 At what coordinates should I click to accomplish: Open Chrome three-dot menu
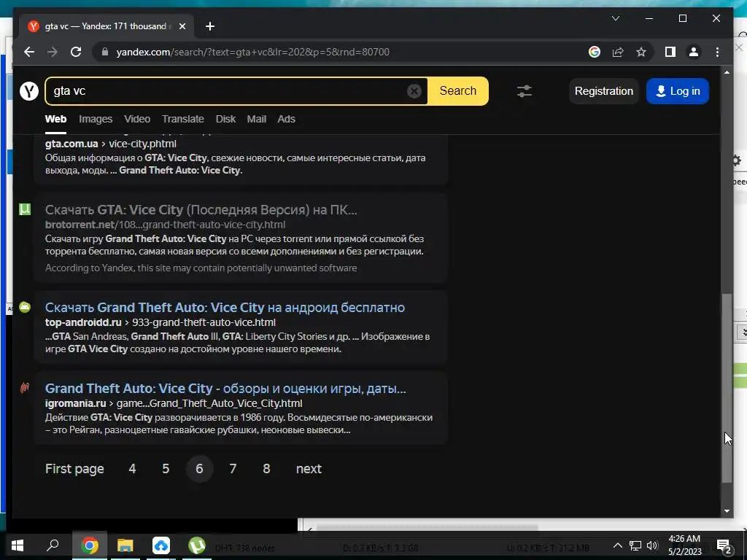pos(718,52)
